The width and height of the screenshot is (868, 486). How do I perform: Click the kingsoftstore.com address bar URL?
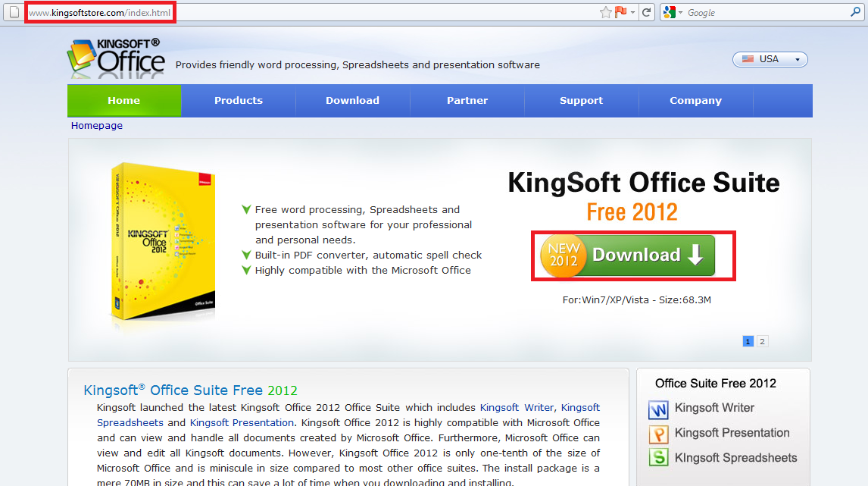tap(100, 12)
